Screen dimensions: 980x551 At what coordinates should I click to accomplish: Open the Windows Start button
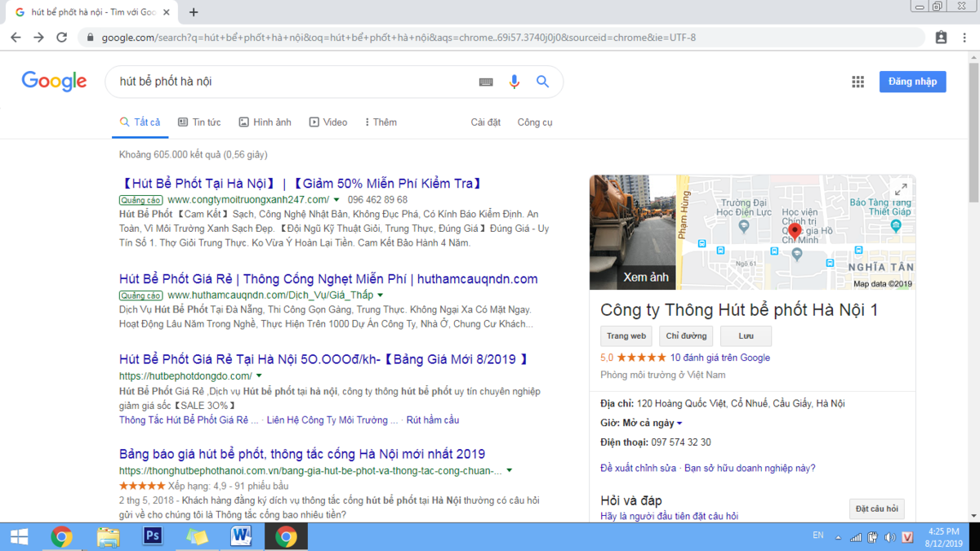tap(20, 536)
